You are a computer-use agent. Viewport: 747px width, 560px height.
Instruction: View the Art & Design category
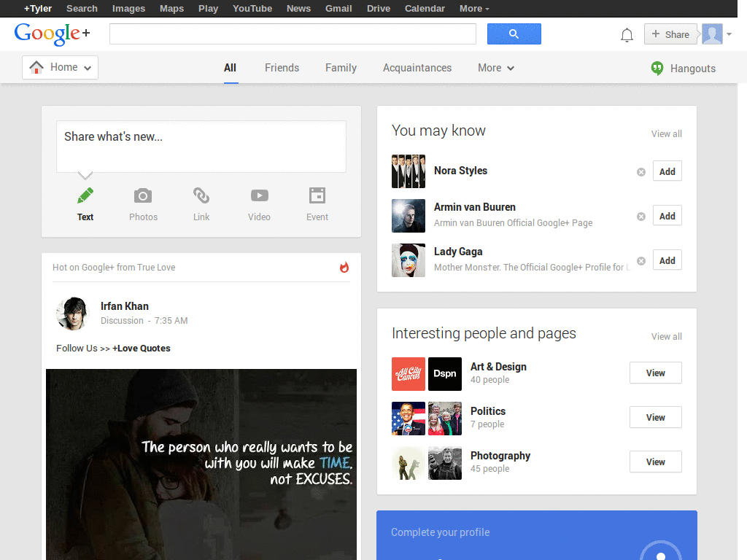point(656,373)
